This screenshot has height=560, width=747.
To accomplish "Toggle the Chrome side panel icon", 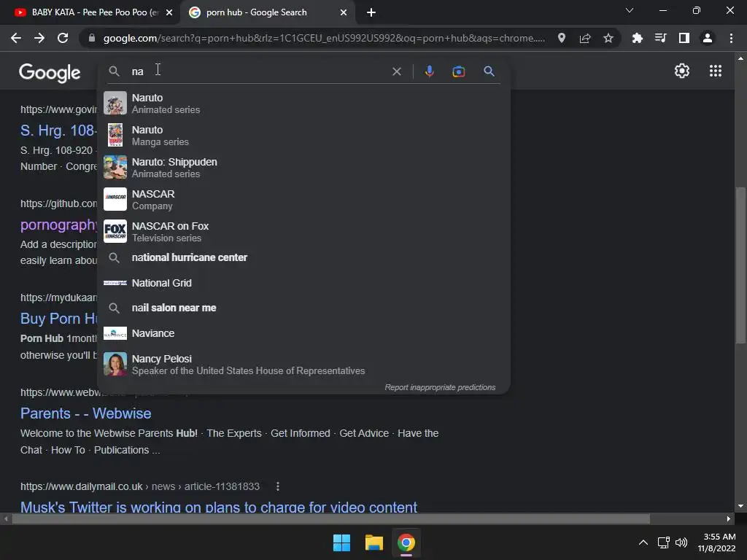I will point(684,38).
